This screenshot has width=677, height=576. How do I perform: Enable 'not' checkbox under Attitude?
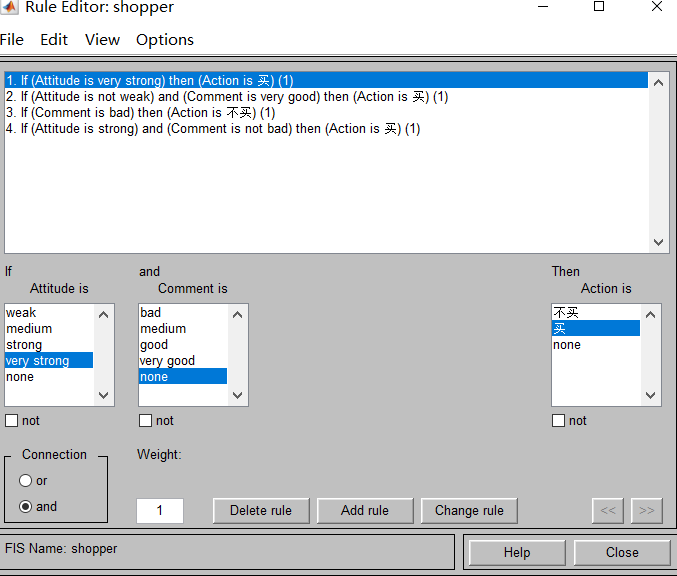[x=12, y=421]
